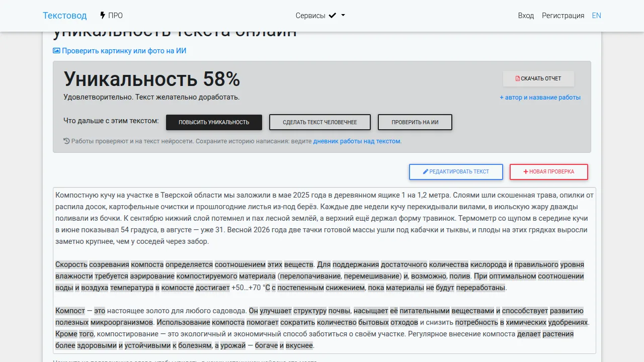The height and width of the screenshot is (362, 644).
Task: Start НОВАЯ ПРОВЕРКА
Action: (x=549, y=172)
